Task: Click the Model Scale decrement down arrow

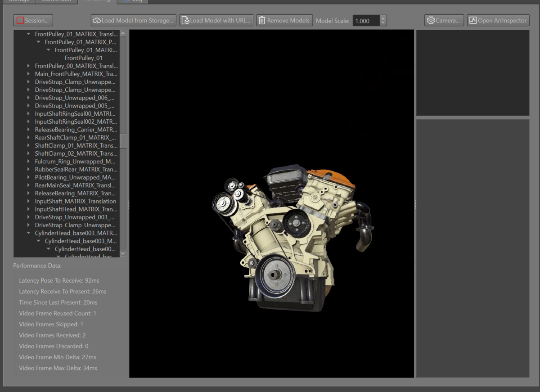Action: (383, 23)
